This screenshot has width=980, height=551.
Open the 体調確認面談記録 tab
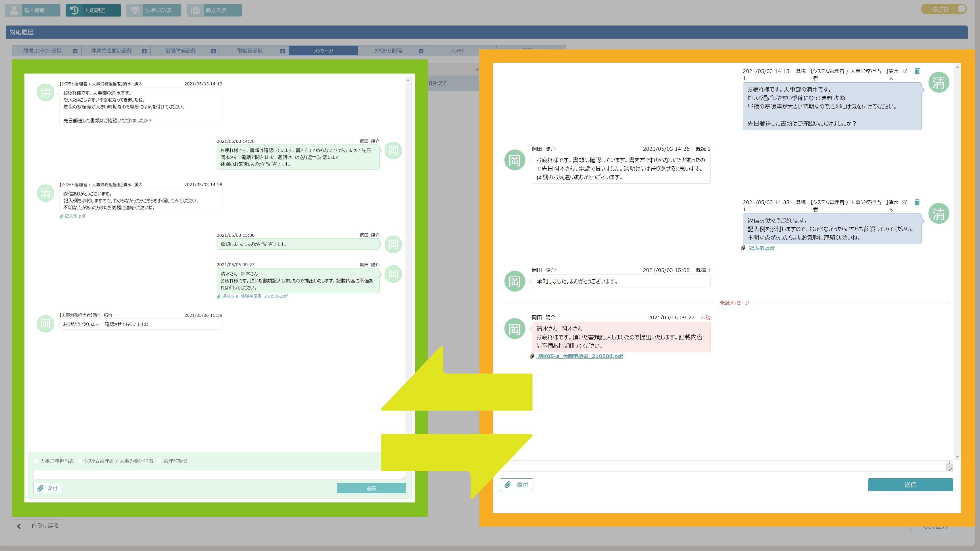[111, 51]
